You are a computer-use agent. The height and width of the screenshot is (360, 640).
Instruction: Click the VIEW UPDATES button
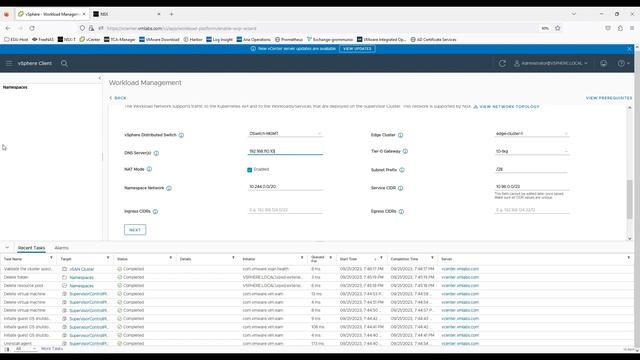coord(357,49)
